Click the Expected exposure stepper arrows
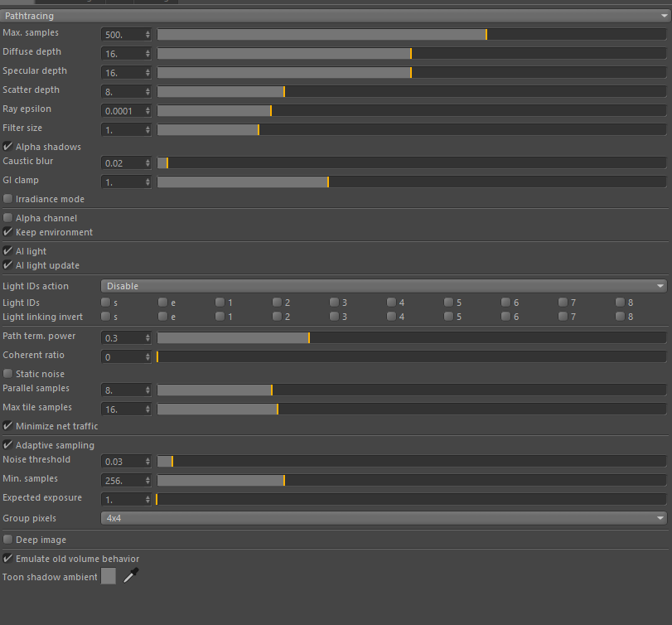The width and height of the screenshot is (672, 625). click(147, 499)
